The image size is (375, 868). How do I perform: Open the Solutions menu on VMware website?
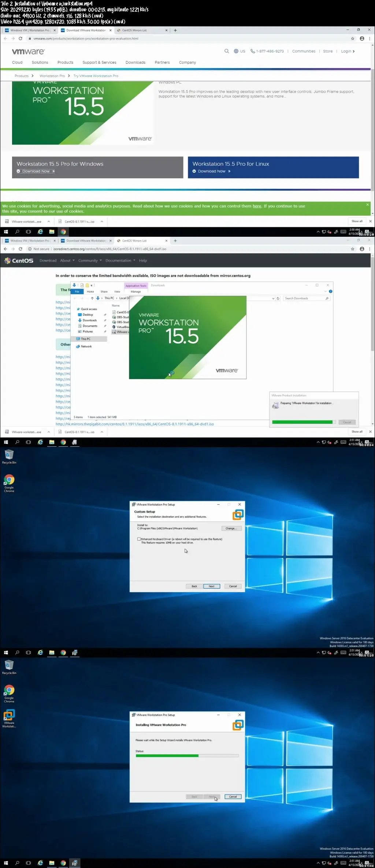pos(40,63)
